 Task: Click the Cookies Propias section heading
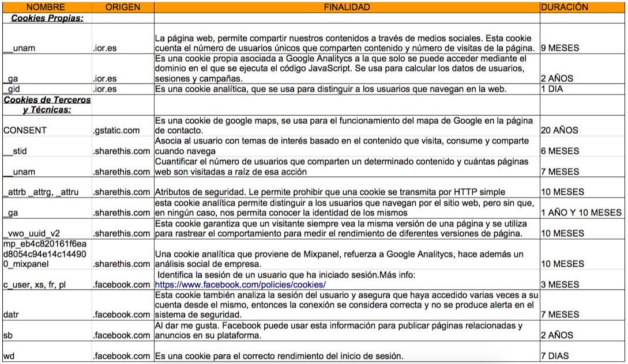point(47,18)
